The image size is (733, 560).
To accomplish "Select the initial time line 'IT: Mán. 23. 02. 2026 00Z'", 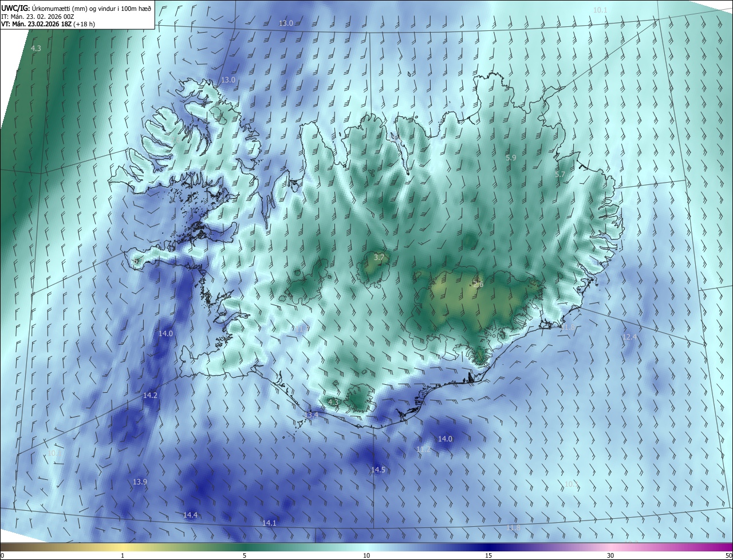I will click(37, 17).
